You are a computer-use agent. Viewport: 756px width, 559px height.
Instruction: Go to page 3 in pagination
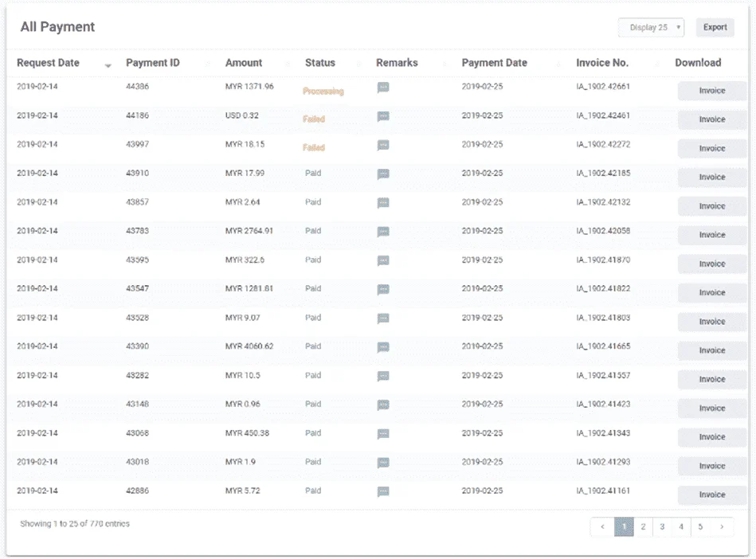click(x=663, y=526)
